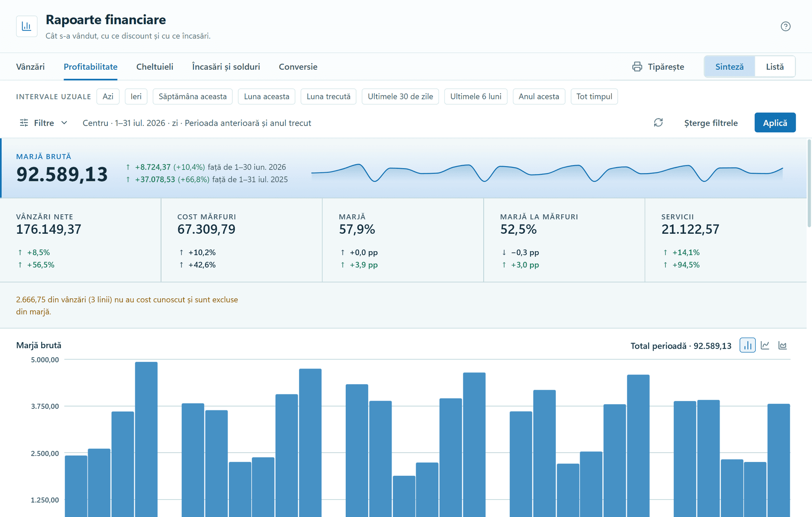Select the Listă view toggle
This screenshot has height=517, width=812.
pos(775,67)
